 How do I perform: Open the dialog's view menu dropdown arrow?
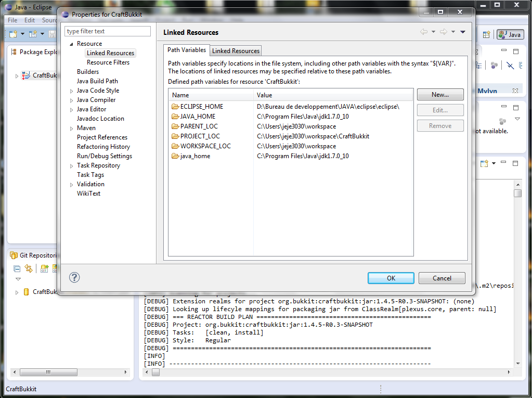pos(463,32)
